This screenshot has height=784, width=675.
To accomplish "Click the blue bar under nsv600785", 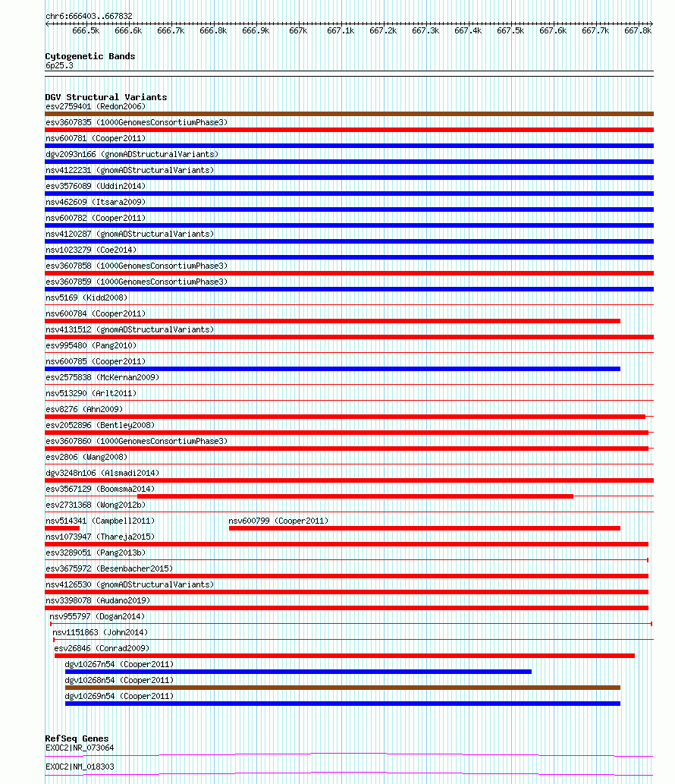I will tap(333, 369).
